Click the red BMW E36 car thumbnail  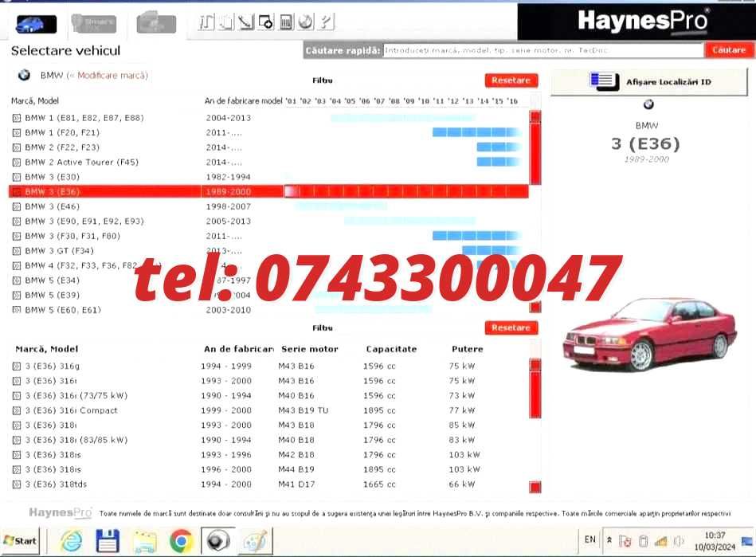click(649, 334)
